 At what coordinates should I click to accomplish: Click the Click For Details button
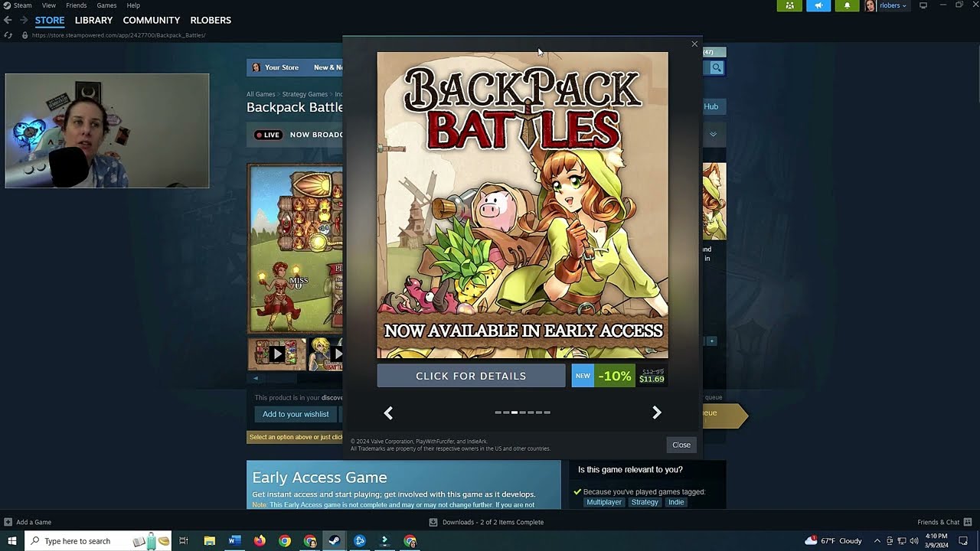point(471,376)
